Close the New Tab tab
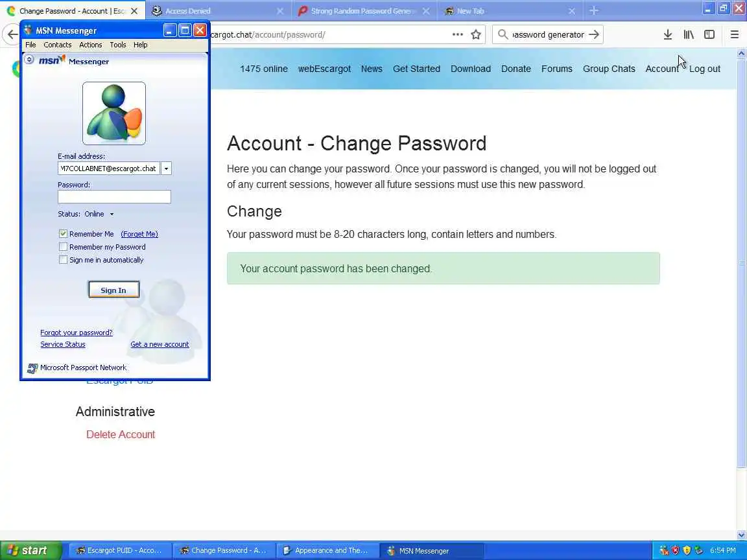Image resolution: width=747 pixels, height=560 pixels. tap(572, 11)
